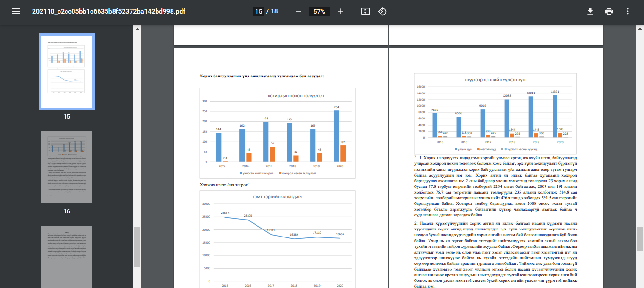
Task: Rotate the document counterclockwise
Action: coord(382,11)
